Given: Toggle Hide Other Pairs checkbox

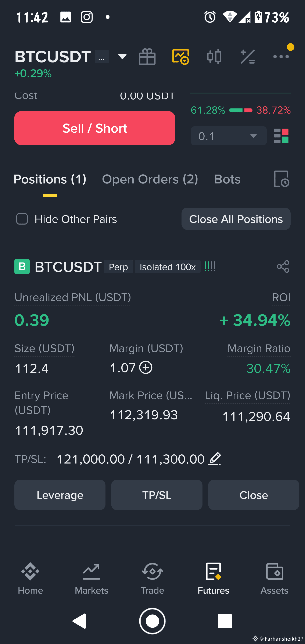Looking at the screenshot, I should tap(22, 219).
